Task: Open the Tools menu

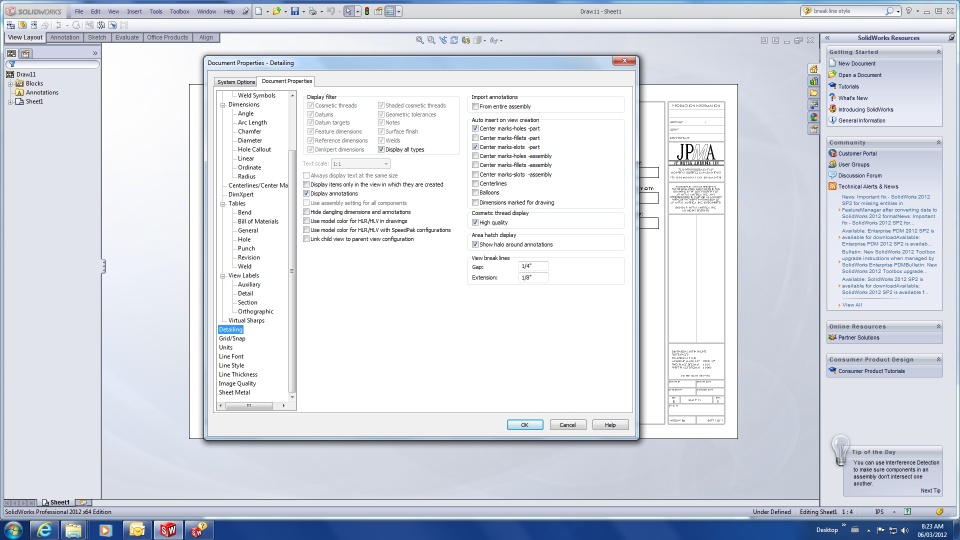Action: (156, 11)
